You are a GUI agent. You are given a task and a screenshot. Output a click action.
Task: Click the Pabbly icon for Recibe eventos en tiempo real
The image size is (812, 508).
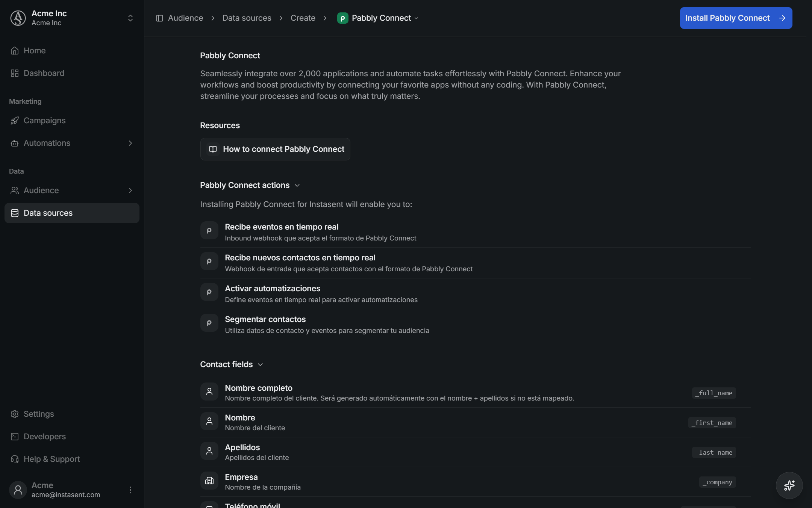(x=209, y=230)
